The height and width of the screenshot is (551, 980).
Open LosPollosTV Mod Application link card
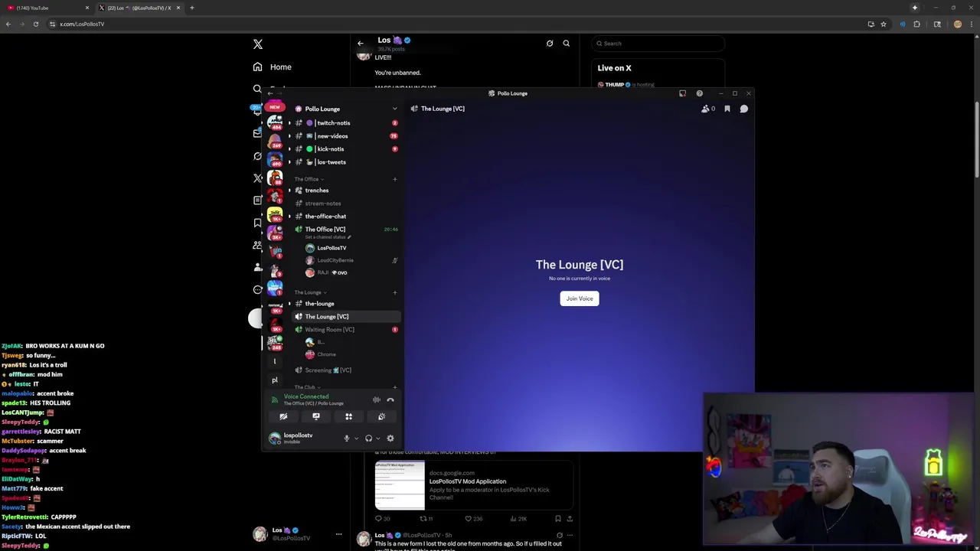tap(473, 484)
